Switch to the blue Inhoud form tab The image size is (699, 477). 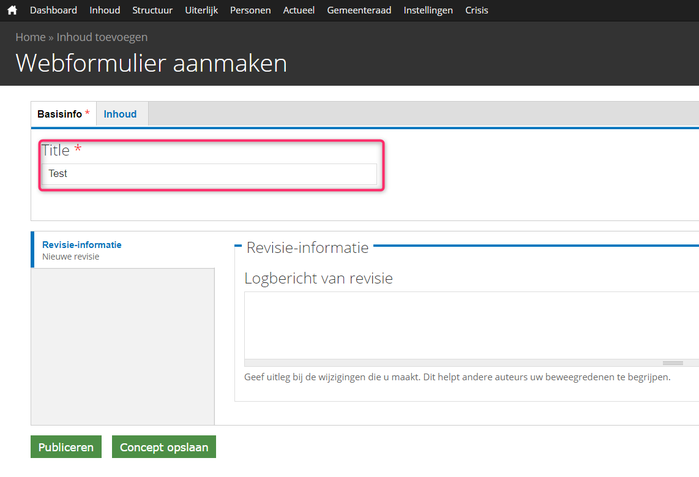tap(120, 114)
